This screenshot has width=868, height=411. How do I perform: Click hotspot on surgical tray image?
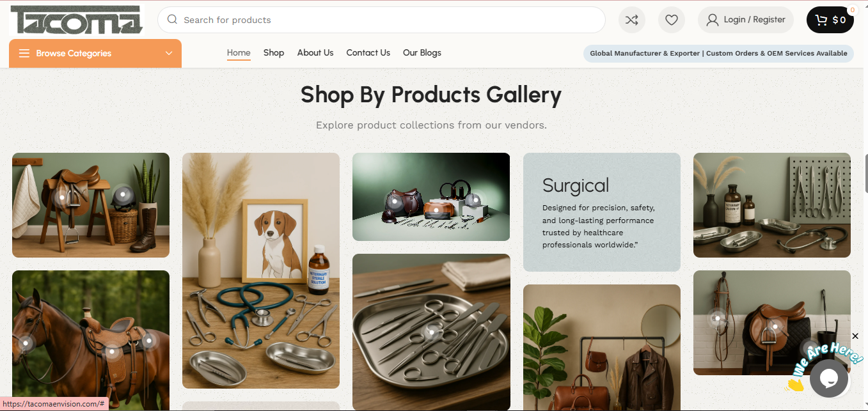click(x=434, y=331)
